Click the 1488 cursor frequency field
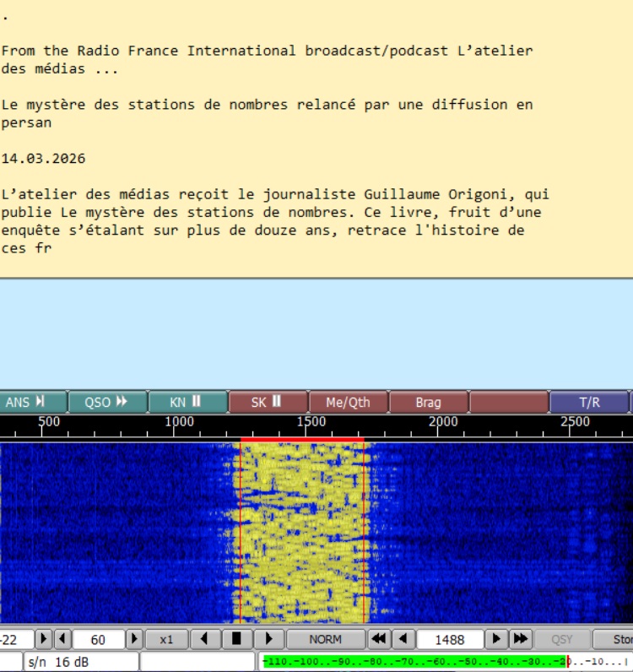 450,639
